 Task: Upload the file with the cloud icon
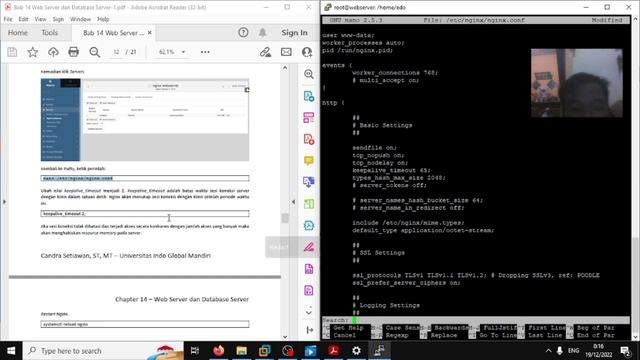tap(53, 52)
